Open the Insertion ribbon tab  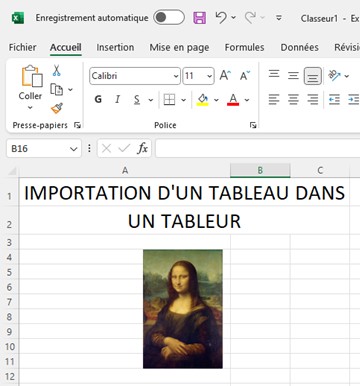[115, 47]
